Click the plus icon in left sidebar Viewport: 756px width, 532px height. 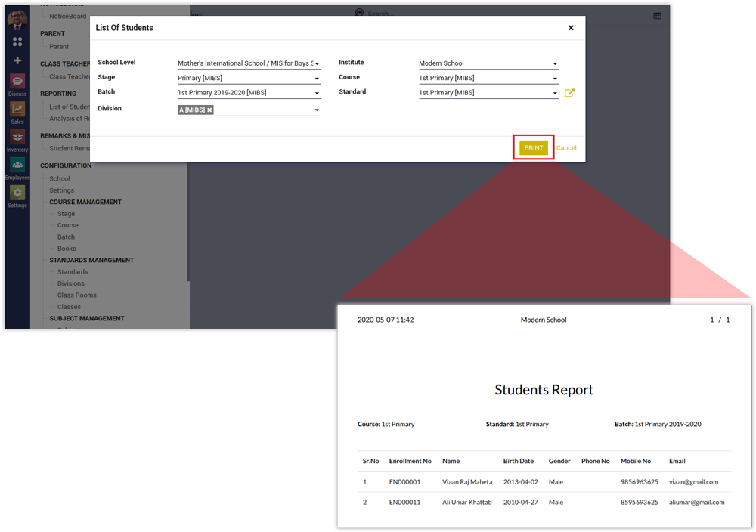tap(17, 60)
